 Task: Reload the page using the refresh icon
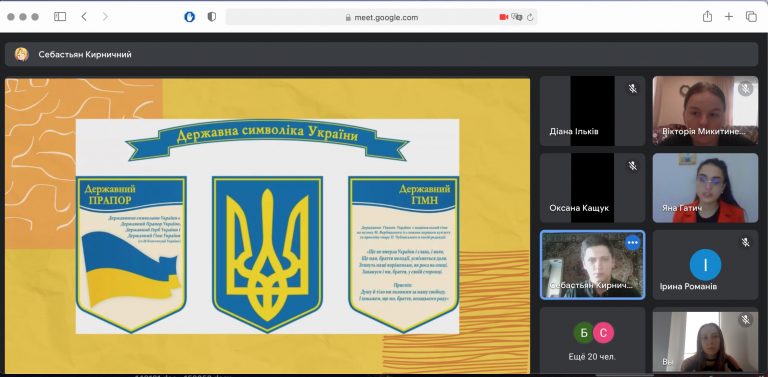(x=530, y=17)
